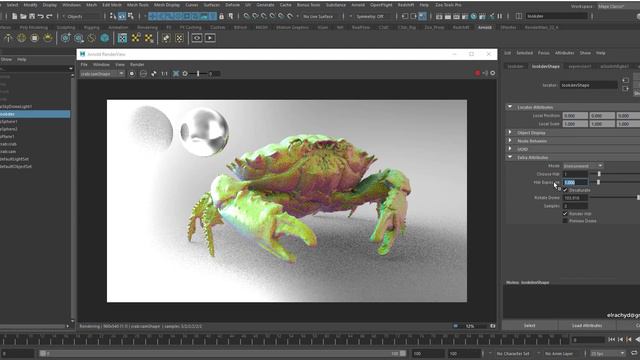Expand the Object Display section
The height and width of the screenshot is (360, 640).
(510, 132)
